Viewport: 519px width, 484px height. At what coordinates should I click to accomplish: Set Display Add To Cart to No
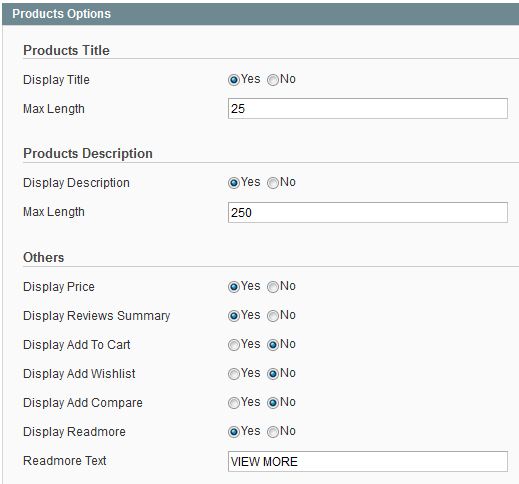click(x=273, y=345)
